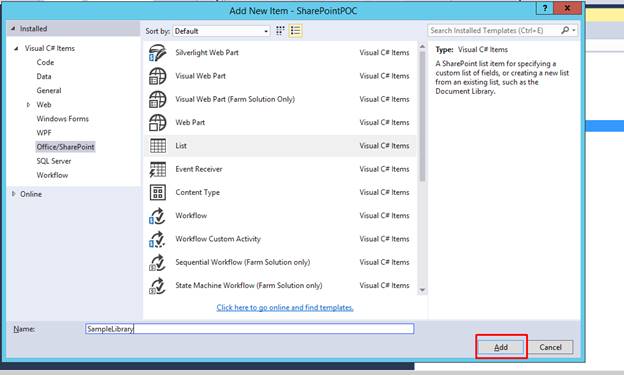Select the Workflow template icon
The height and width of the screenshot is (375, 624).
pos(158,216)
